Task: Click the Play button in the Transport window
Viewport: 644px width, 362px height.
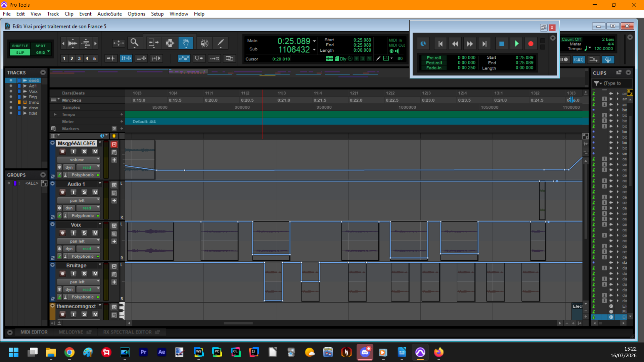Action: [516, 44]
